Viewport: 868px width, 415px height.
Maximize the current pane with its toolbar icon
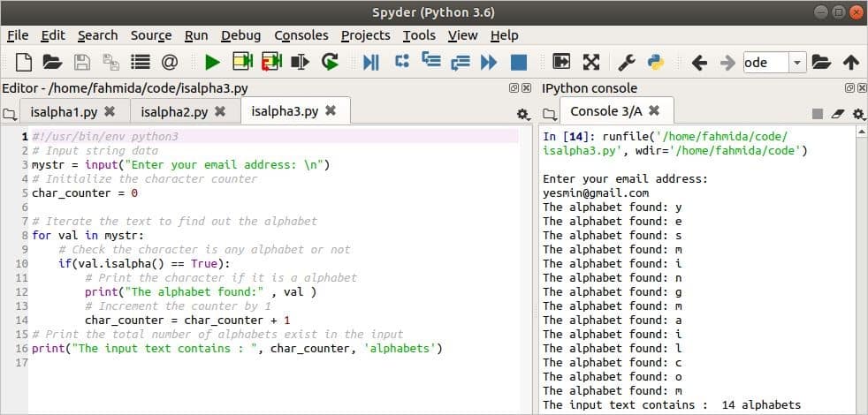point(561,62)
